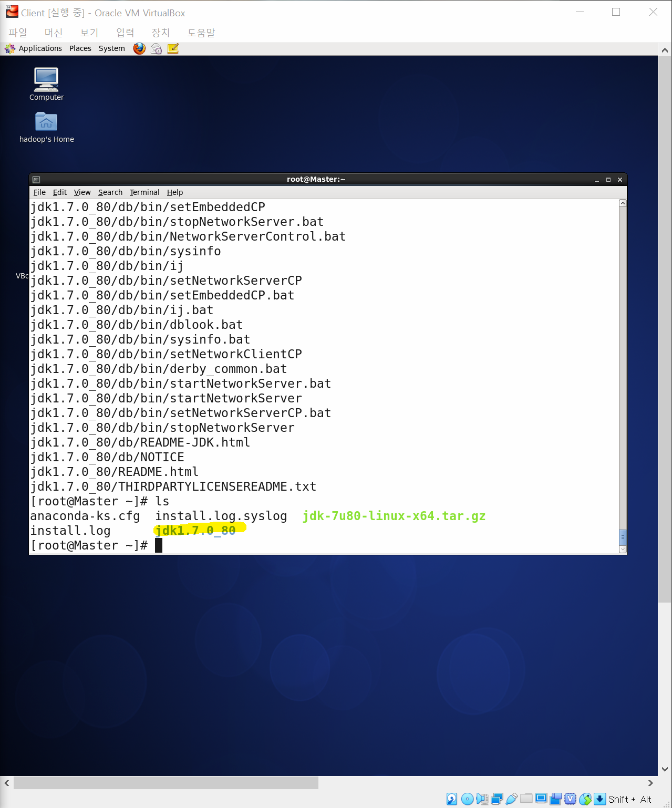Click the jdk1.7.0_80 directory name in listing
The image size is (672, 808).
pos(195,531)
